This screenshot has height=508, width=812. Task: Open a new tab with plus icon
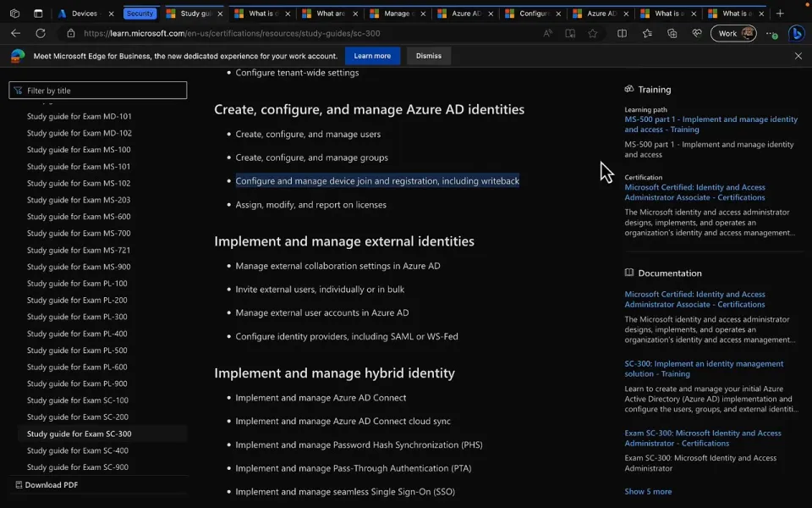[x=780, y=14]
